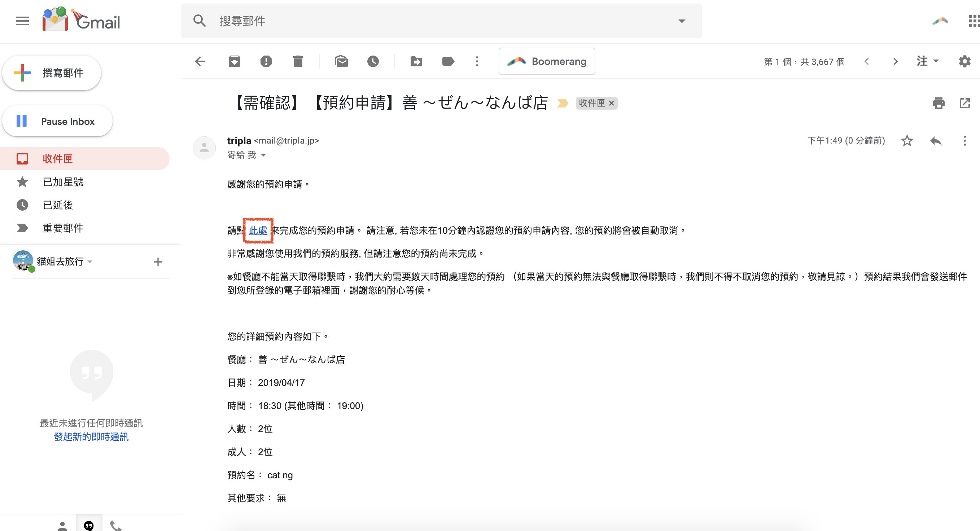
Task: Report this email as spam
Action: [266, 61]
